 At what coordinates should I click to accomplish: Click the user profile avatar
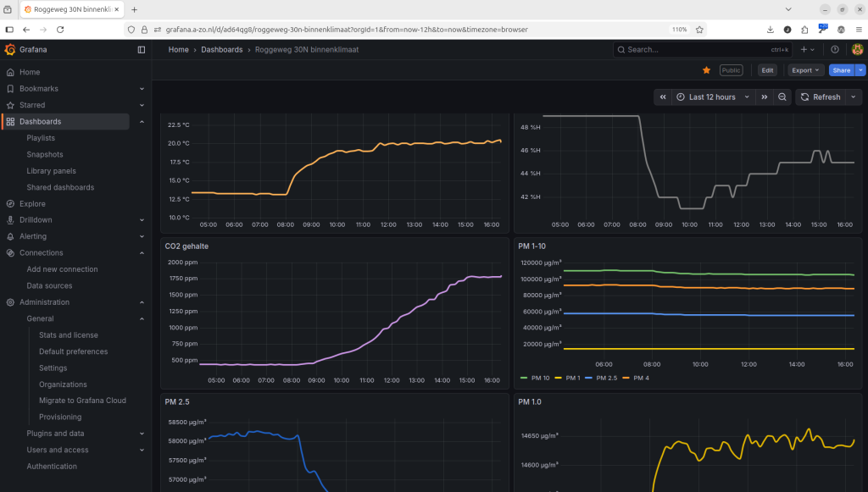pyautogui.click(x=856, y=50)
